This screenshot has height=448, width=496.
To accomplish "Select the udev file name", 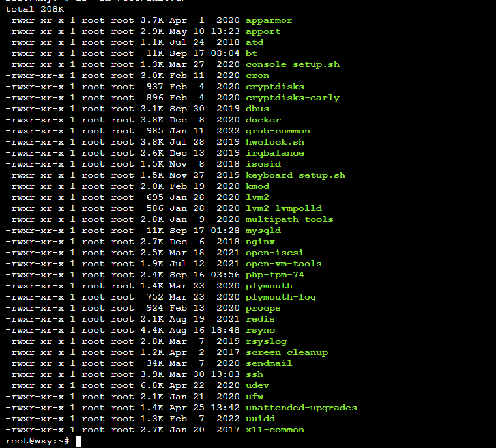I will pos(257,385).
